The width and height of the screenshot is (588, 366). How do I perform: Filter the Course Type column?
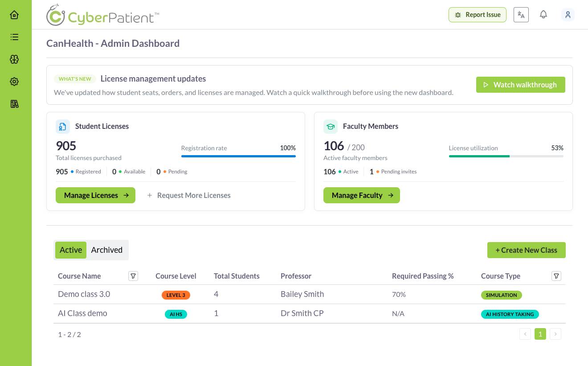tap(556, 276)
